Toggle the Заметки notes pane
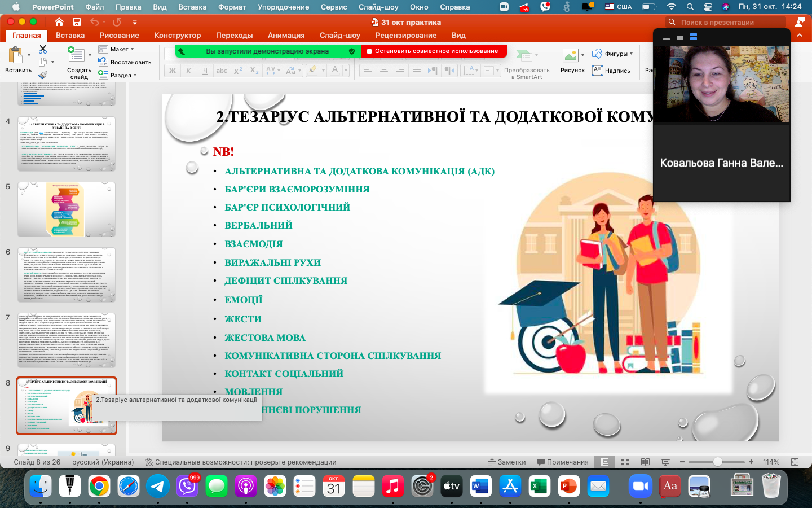 point(507,462)
